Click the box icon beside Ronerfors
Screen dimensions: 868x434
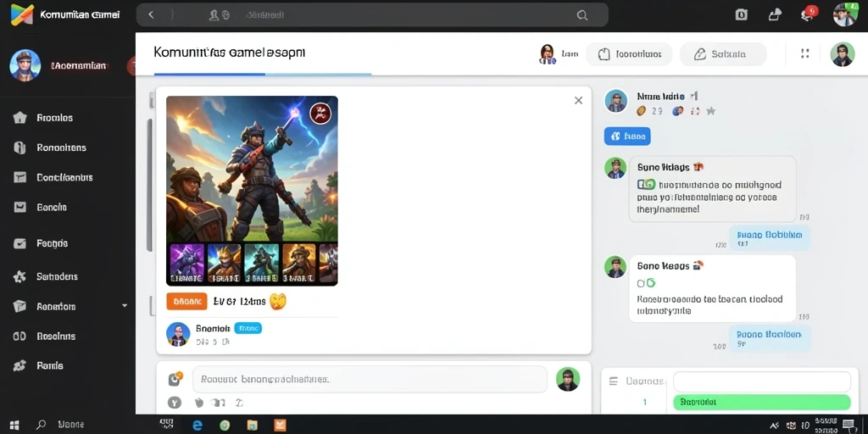[x=20, y=306]
